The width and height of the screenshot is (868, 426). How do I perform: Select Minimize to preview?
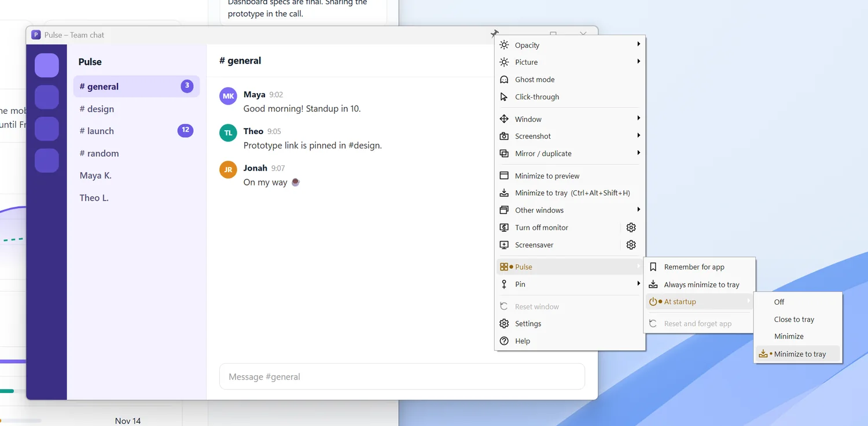[x=570, y=176]
